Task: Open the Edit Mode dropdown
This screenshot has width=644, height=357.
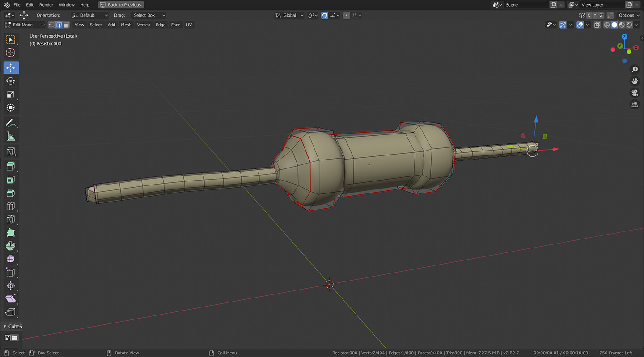Action: 25,25
